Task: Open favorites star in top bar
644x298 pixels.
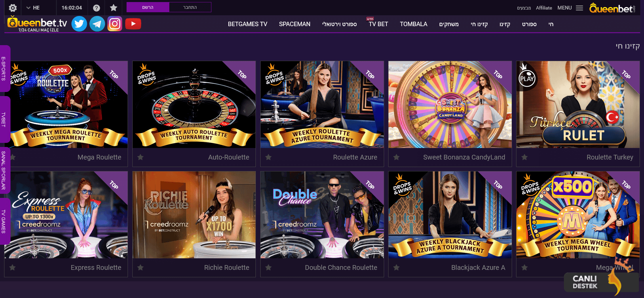Action: coord(114,7)
